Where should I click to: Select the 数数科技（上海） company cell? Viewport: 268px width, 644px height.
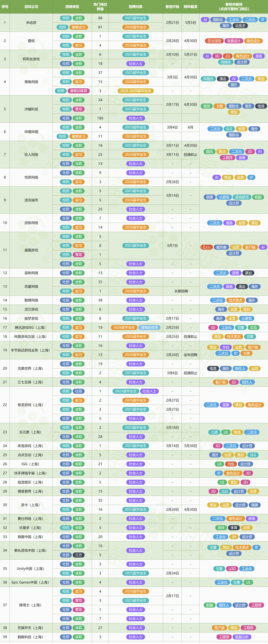(31, 637)
